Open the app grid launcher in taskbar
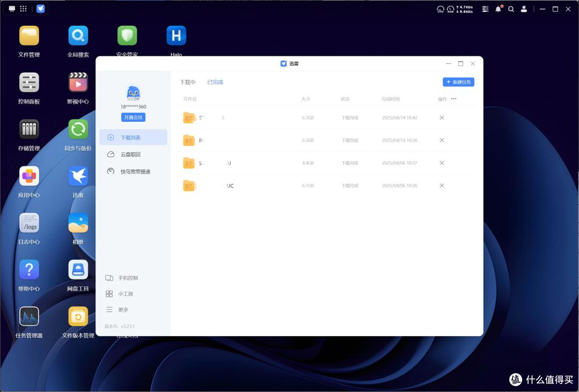Screen dimensions: 579x392 coord(23,9)
